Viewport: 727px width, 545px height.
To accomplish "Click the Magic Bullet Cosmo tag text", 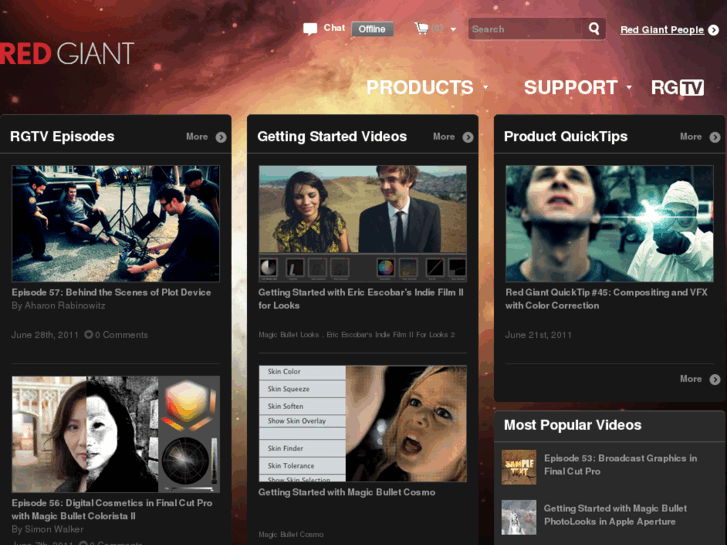I will 291,534.
